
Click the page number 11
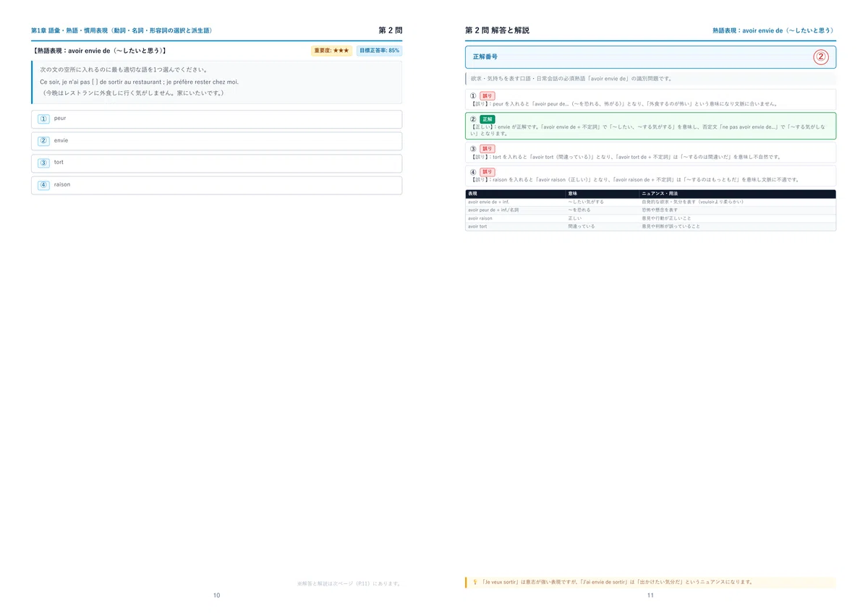tap(650, 596)
